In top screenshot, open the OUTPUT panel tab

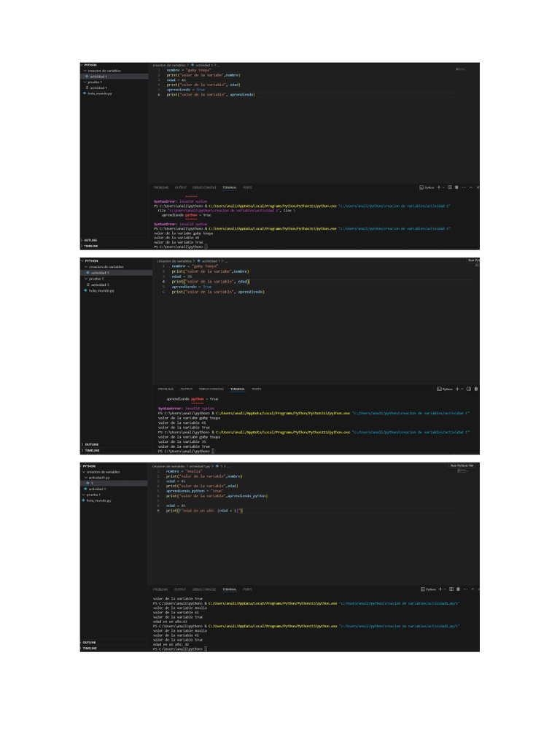(181, 187)
